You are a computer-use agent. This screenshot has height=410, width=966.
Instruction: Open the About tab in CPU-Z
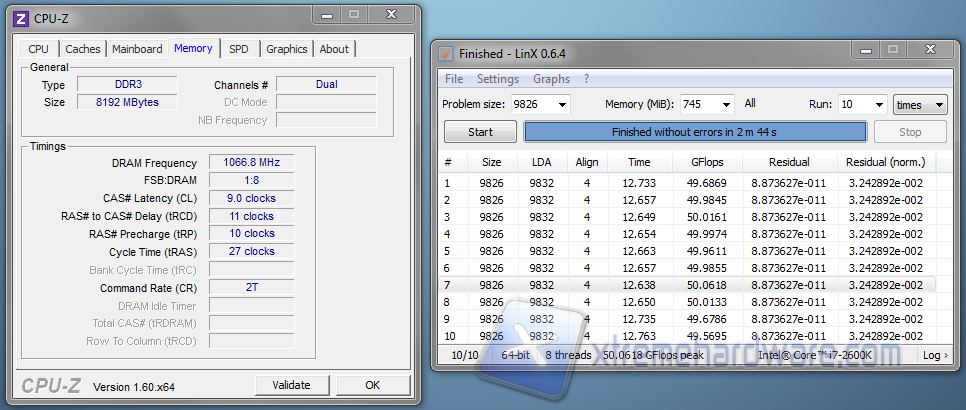pos(334,49)
